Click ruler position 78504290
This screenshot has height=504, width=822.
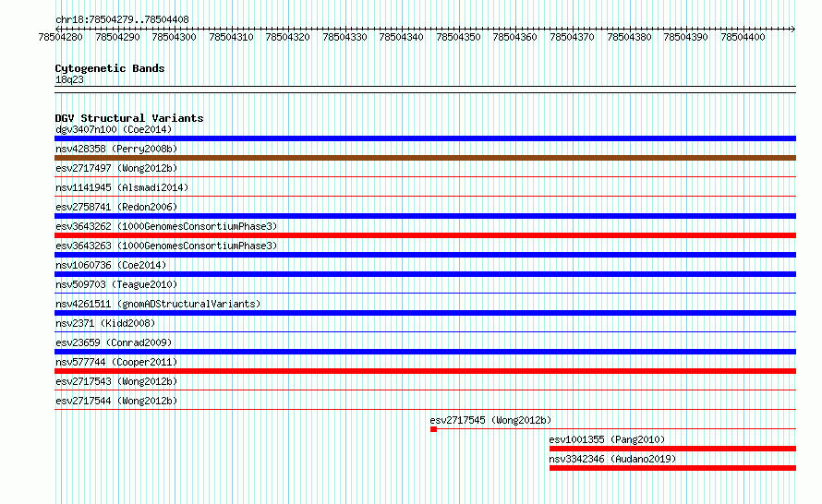(x=117, y=37)
